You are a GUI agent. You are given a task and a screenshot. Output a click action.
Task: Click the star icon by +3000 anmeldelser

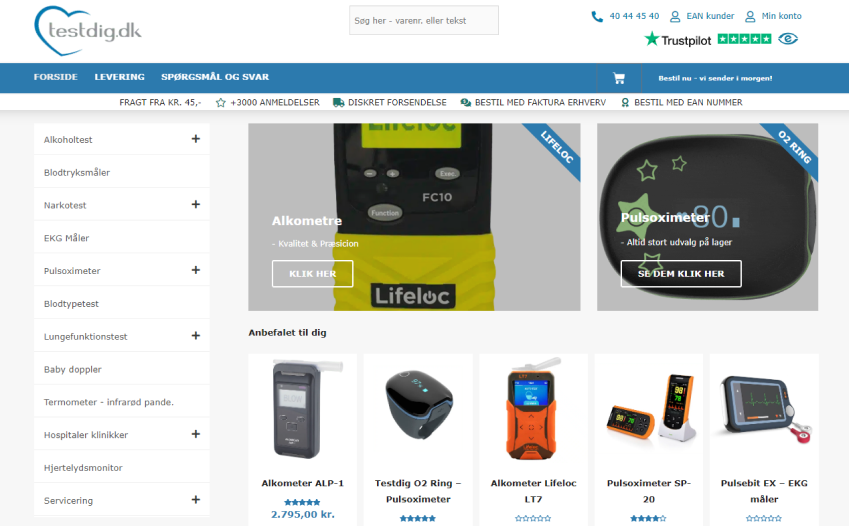pyautogui.click(x=220, y=102)
